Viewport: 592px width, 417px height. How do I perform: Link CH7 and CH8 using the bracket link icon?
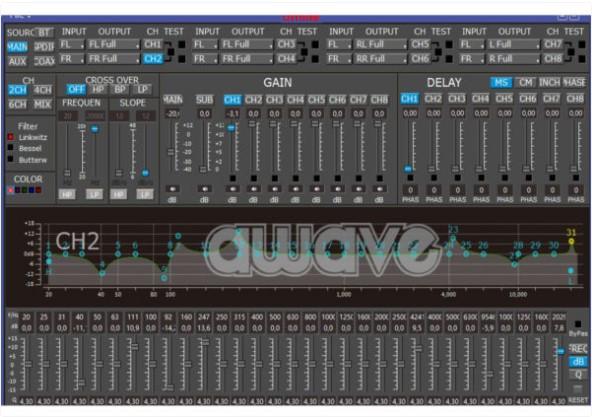pos(570,52)
